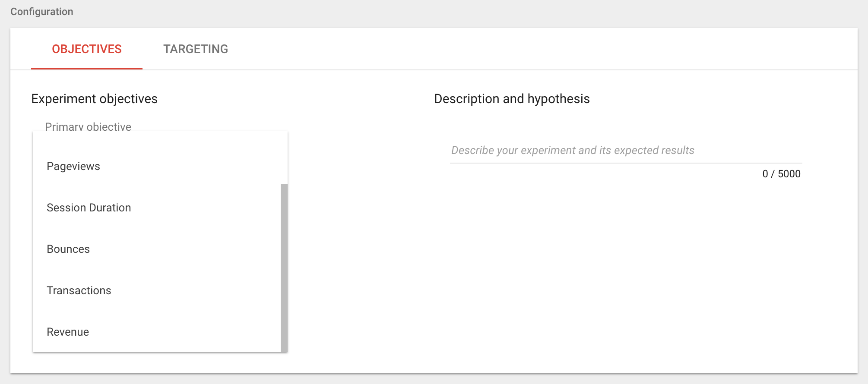Click the "Describe your experiment" placeholder text
868x384 pixels.
[573, 150]
